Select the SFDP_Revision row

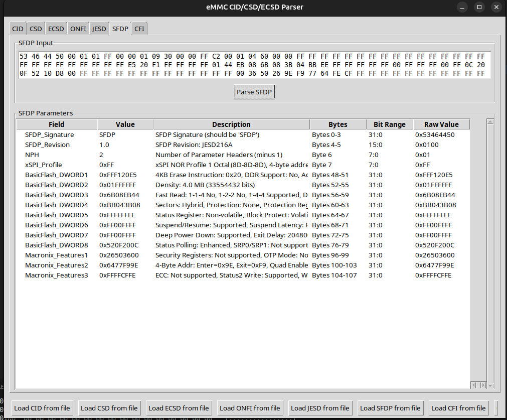pyautogui.click(x=243, y=145)
